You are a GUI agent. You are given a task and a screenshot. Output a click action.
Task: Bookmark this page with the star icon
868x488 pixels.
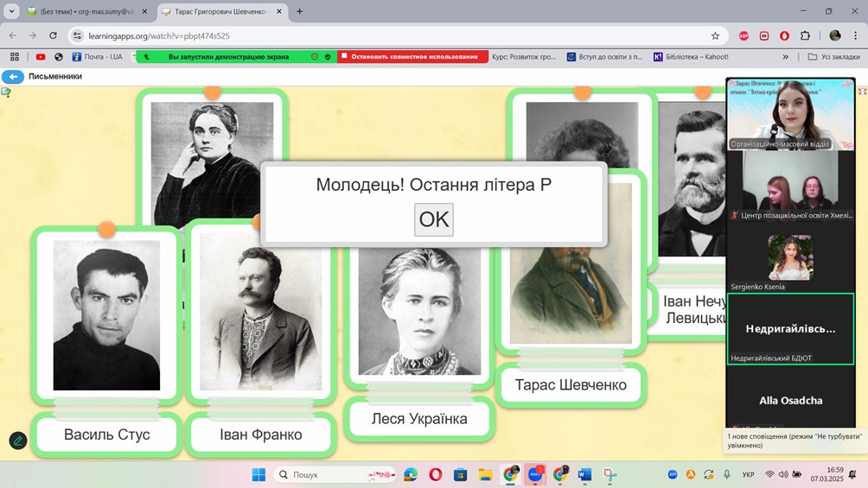tap(715, 35)
